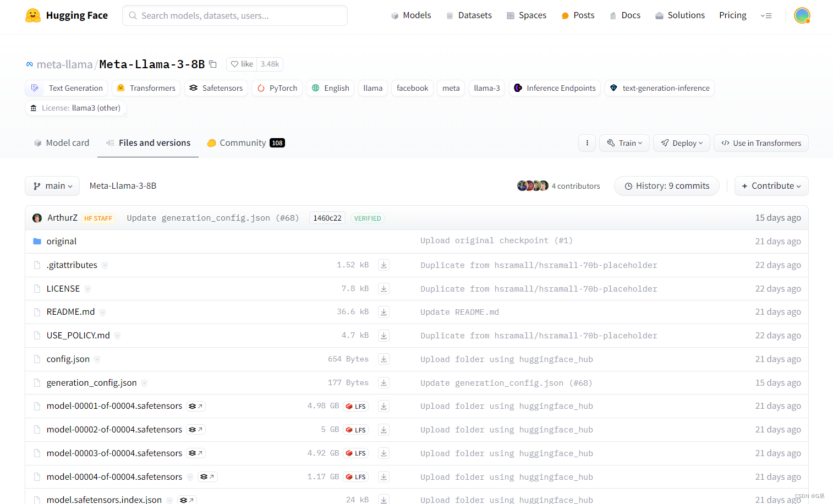833x504 pixels.
Task: Open the Pricing page
Action: point(733,15)
